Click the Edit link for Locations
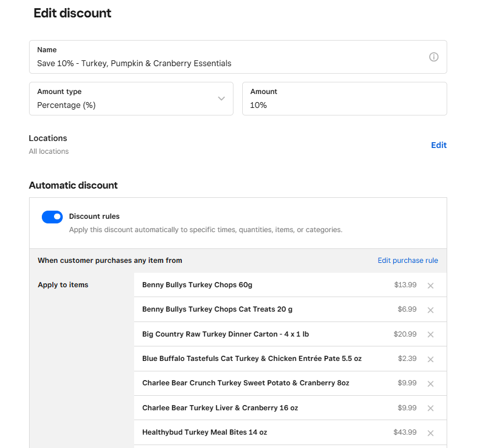478x448 pixels. (439, 145)
